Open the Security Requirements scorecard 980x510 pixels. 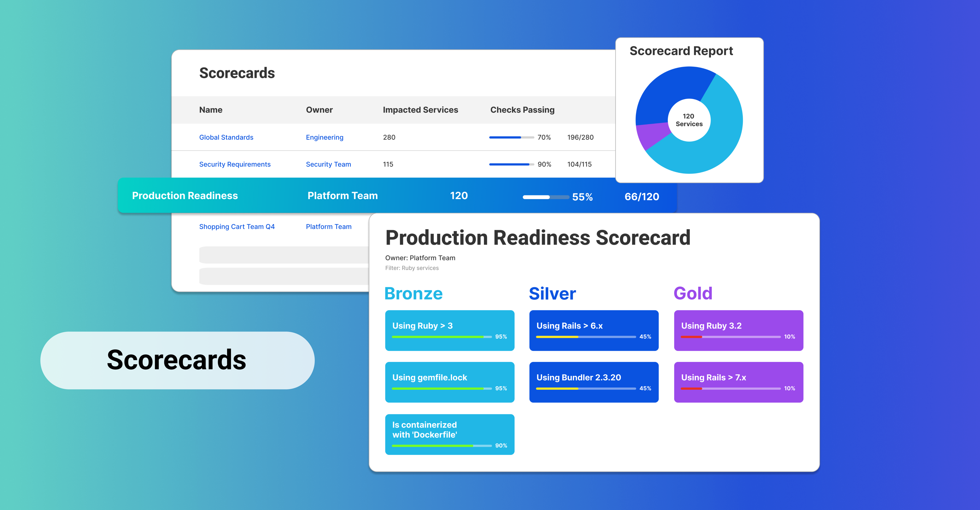point(235,164)
